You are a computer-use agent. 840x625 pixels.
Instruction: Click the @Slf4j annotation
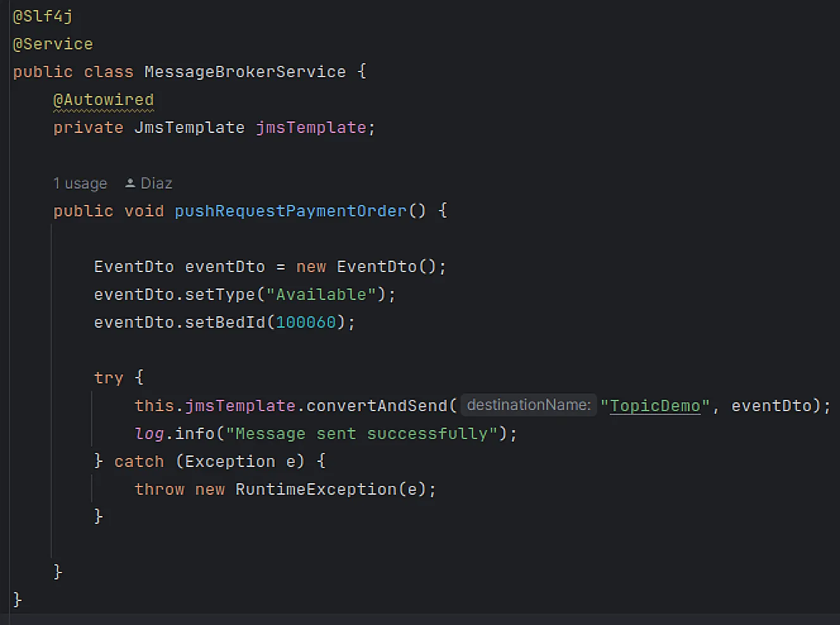[x=42, y=16]
